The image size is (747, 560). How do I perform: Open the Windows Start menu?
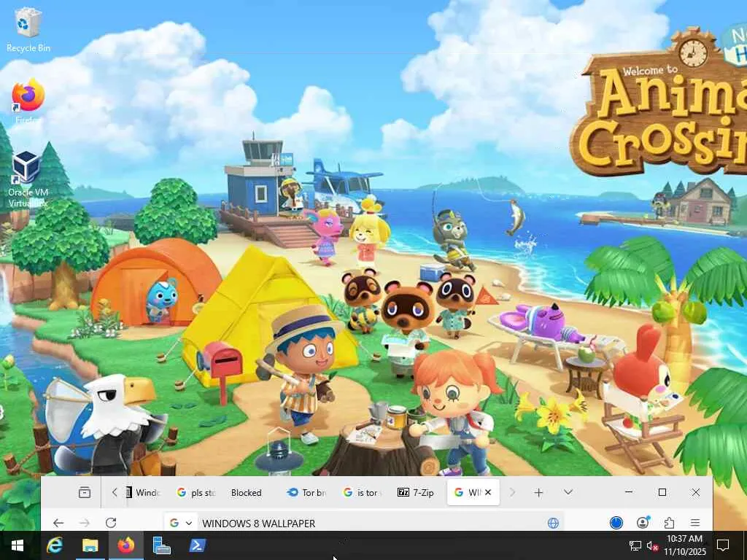tap(18, 545)
